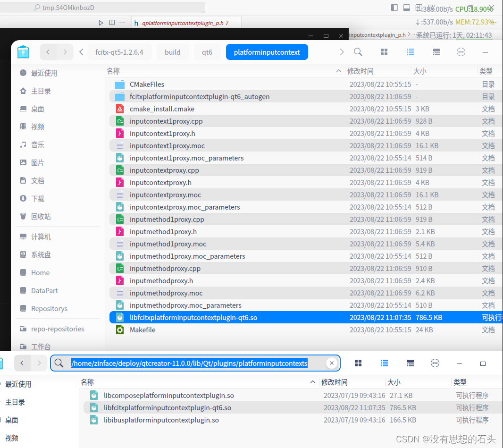Open the qt6 breadcrumb folder
This screenshot has width=503, height=448.
pos(207,52)
